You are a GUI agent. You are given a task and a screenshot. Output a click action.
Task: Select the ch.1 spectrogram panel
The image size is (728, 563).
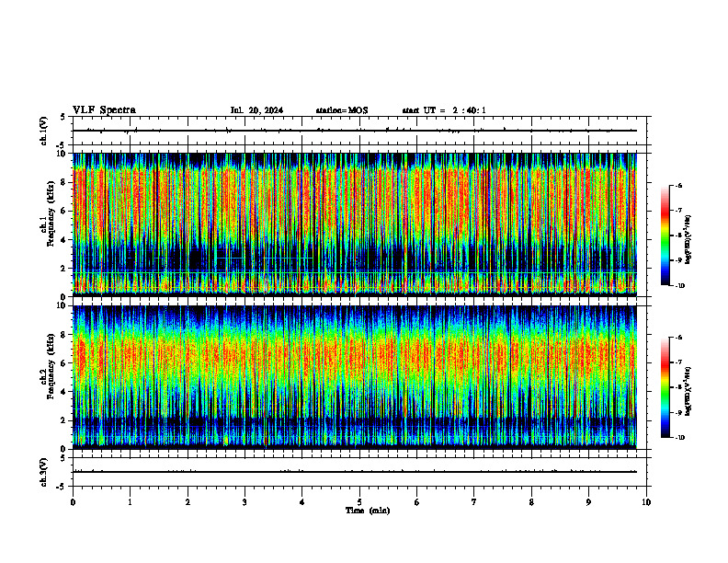point(355,224)
